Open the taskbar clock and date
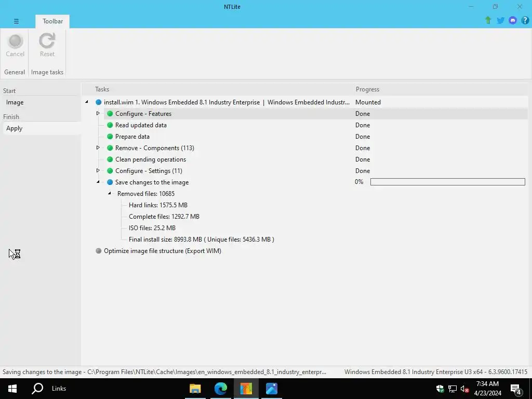The width and height of the screenshot is (532, 399). [x=487, y=389]
